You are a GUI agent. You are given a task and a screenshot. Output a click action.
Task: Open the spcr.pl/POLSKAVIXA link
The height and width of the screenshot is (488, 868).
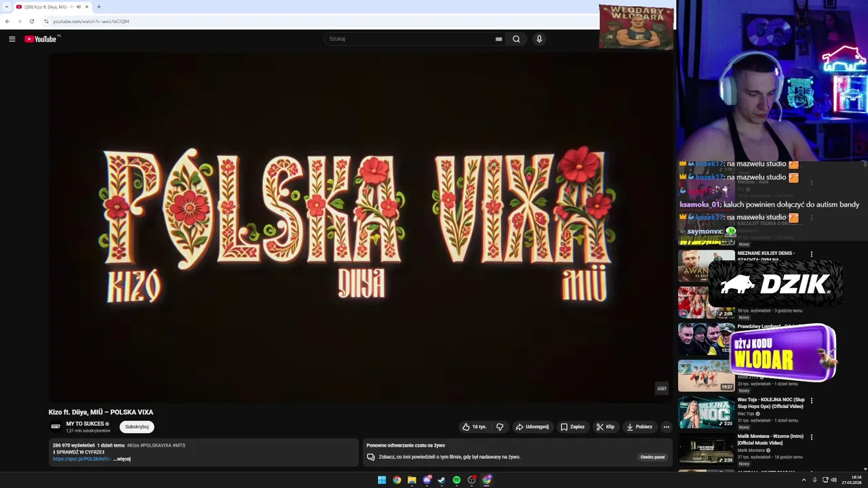[x=81, y=459]
